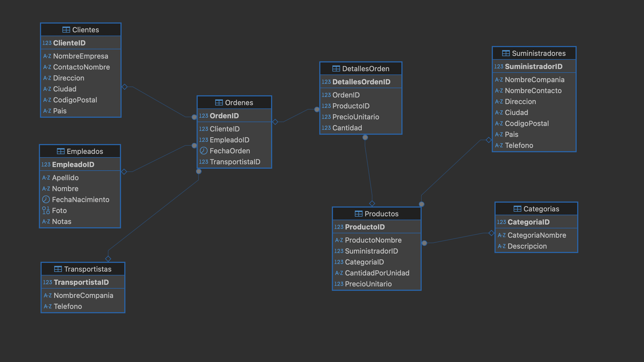Screen dimensions: 644x362
Task: Click the table icon next to DetallesOrden
Action: coord(336,69)
